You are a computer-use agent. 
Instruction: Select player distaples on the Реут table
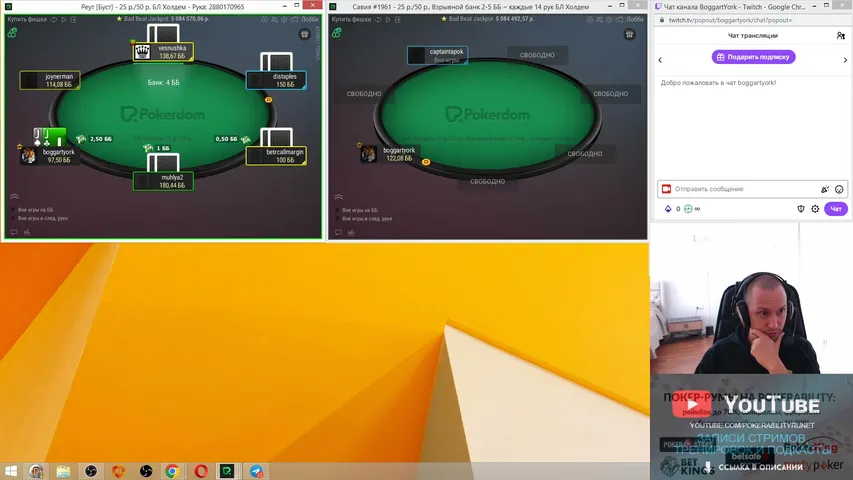point(276,81)
